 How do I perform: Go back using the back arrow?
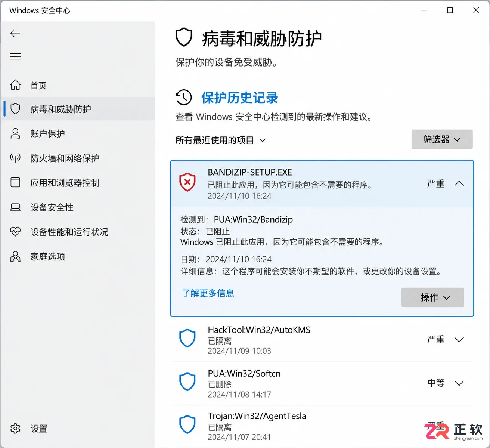pyautogui.click(x=15, y=33)
